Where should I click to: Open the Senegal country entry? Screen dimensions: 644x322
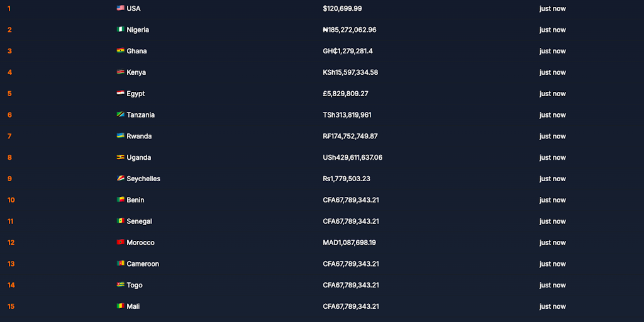point(139,221)
